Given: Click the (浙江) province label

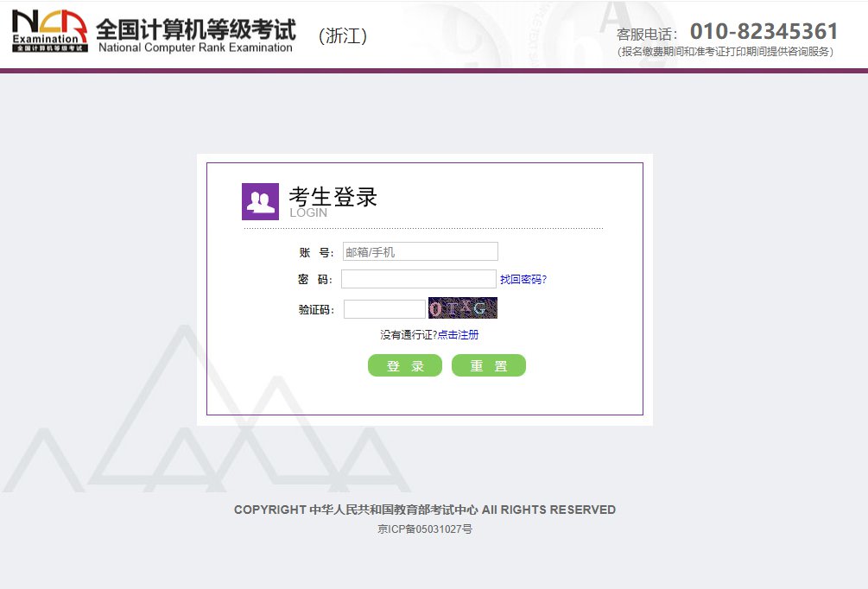Looking at the screenshot, I should click(x=343, y=36).
